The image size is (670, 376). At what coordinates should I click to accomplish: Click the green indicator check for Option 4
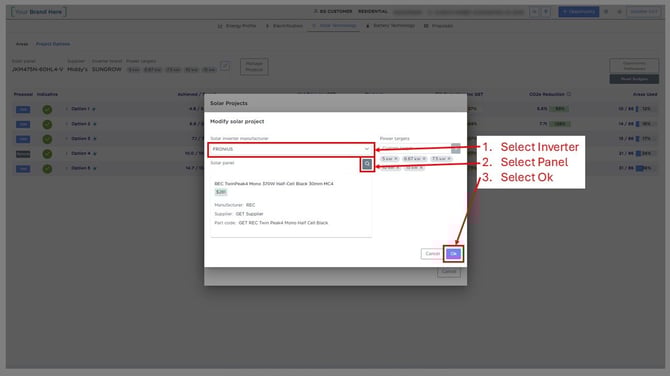pos(47,154)
